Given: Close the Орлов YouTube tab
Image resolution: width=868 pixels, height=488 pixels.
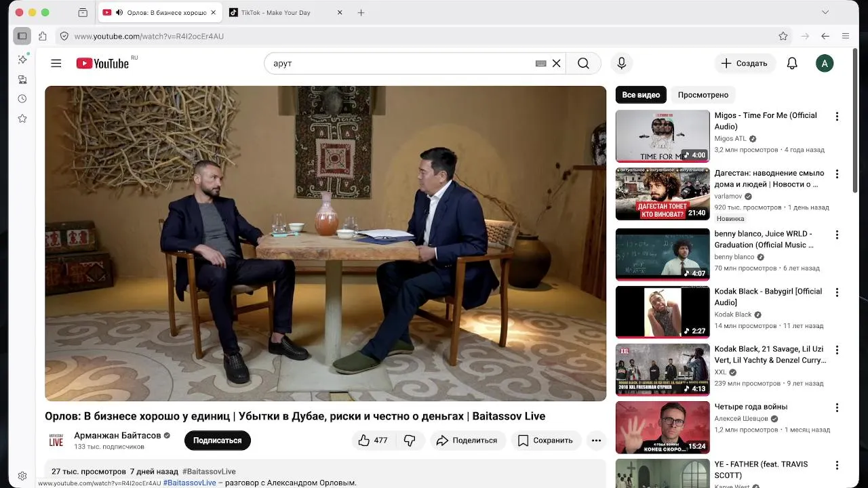Looking at the screenshot, I should pos(214,12).
